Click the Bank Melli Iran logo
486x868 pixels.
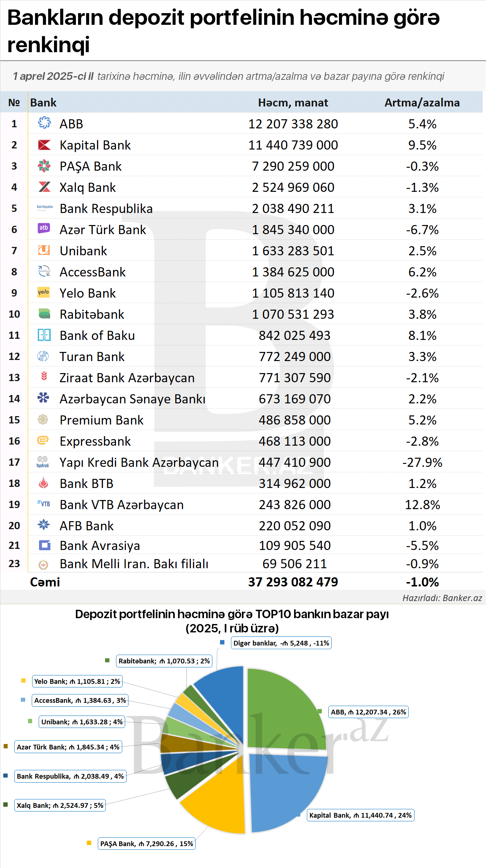tap(43, 564)
